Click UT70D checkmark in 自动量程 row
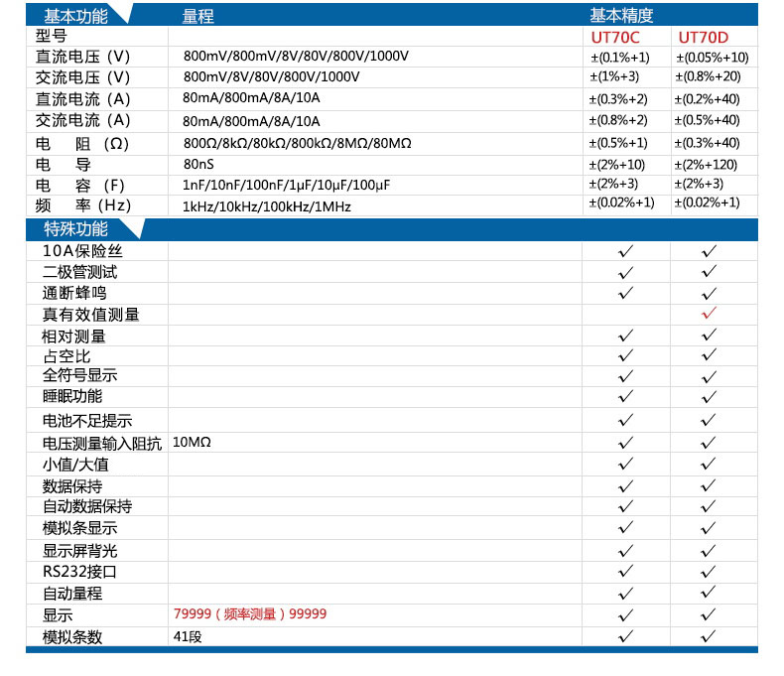 coord(709,593)
